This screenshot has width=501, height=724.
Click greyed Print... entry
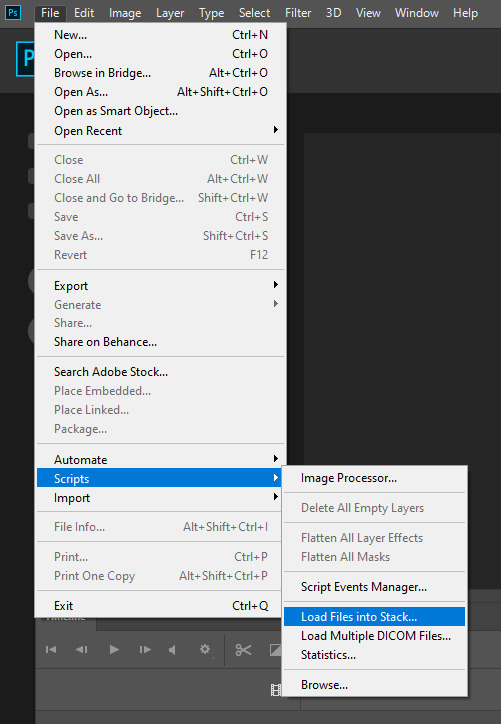click(160, 556)
